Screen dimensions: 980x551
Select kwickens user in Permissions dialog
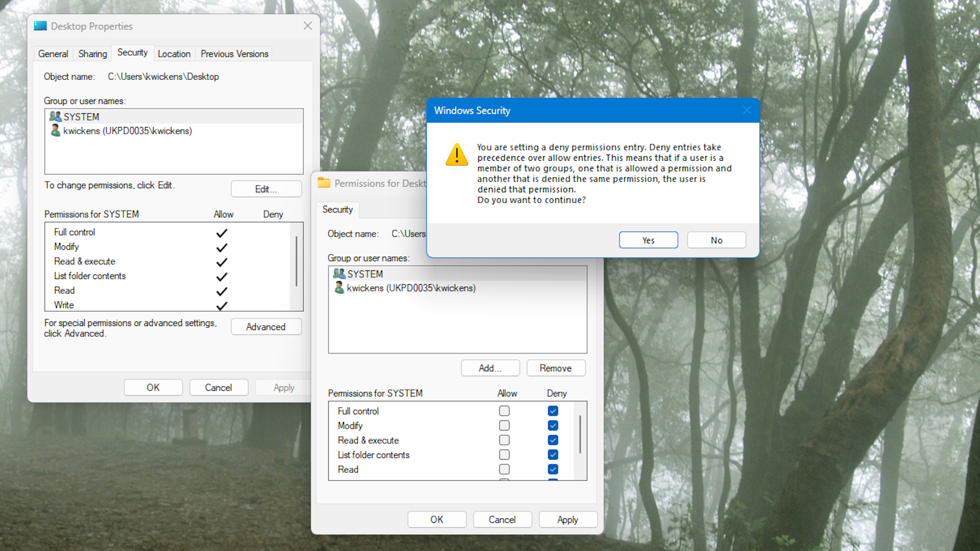coord(411,287)
